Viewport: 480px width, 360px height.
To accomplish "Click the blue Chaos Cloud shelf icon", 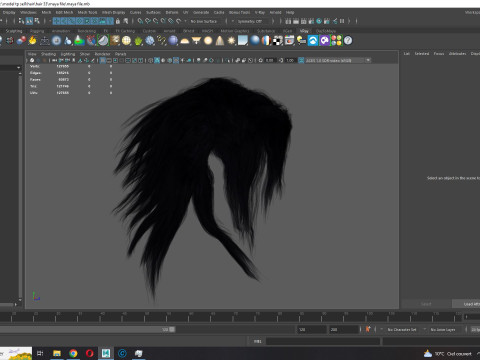I will tap(313, 40).
